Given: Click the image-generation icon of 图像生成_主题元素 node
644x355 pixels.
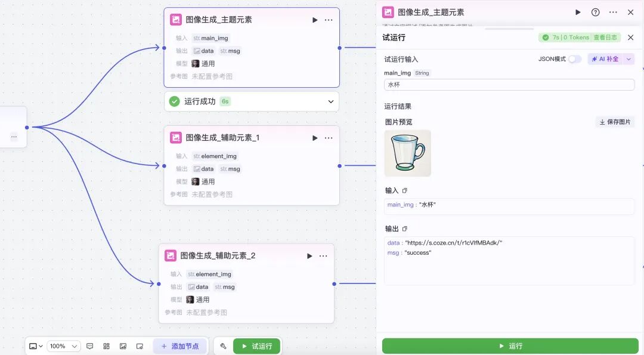Looking at the screenshot, I should coord(176,19).
